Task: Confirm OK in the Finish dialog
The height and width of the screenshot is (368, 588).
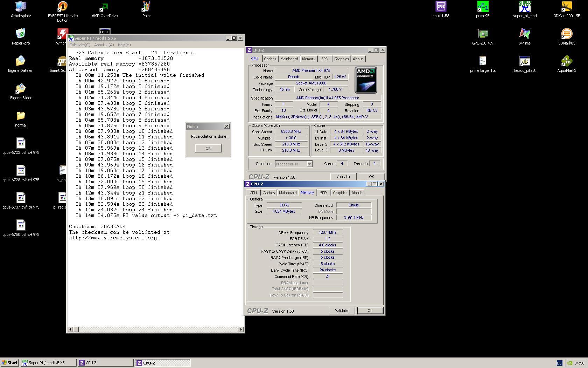Action: point(208,148)
